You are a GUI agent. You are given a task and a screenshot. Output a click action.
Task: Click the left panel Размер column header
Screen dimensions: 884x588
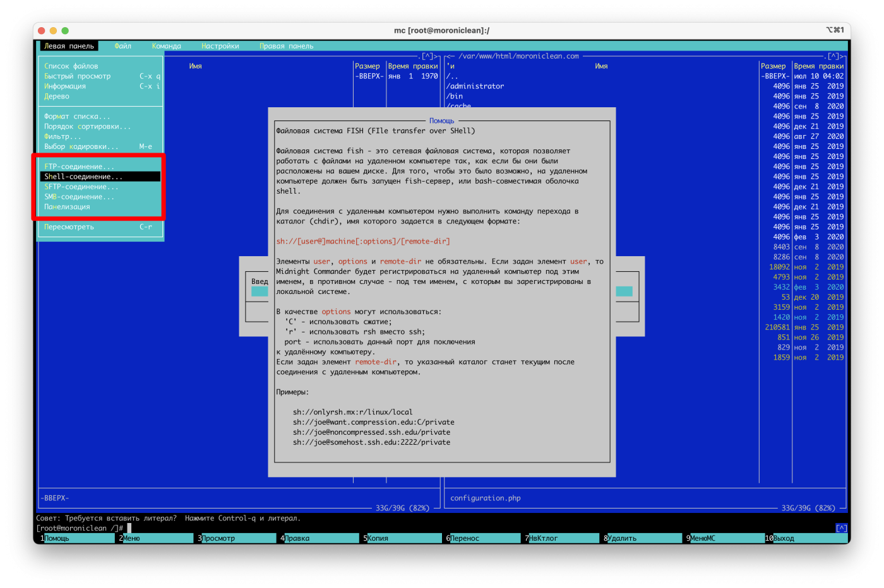click(367, 66)
